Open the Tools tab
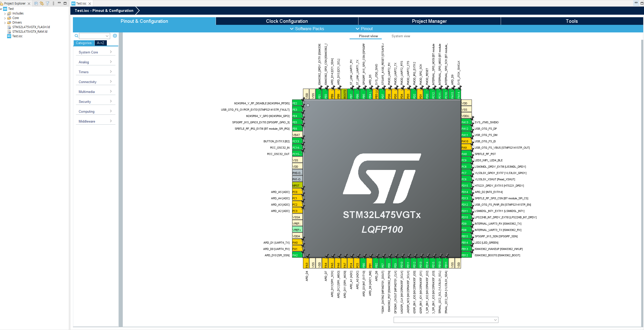Viewport: 644px width, 330px height. point(572,21)
